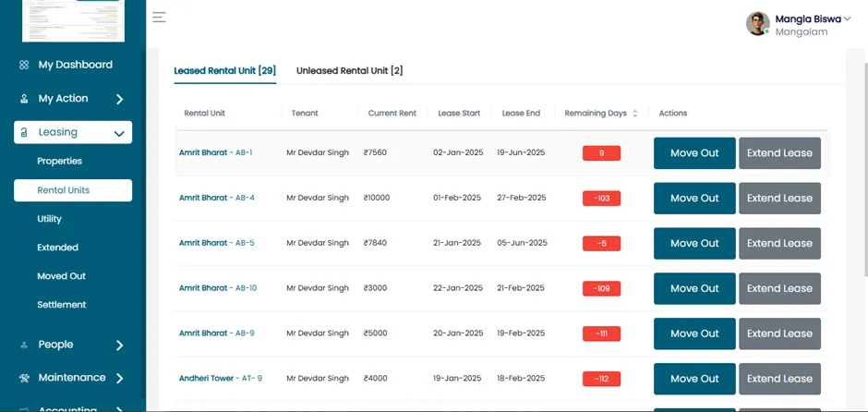
Task: Click Move Out for AB-5
Action: click(694, 243)
